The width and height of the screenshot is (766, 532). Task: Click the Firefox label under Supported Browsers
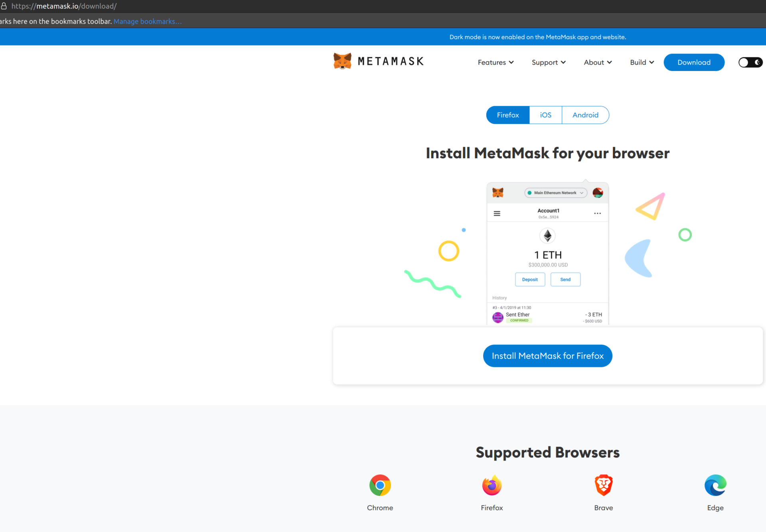point(492,508)
